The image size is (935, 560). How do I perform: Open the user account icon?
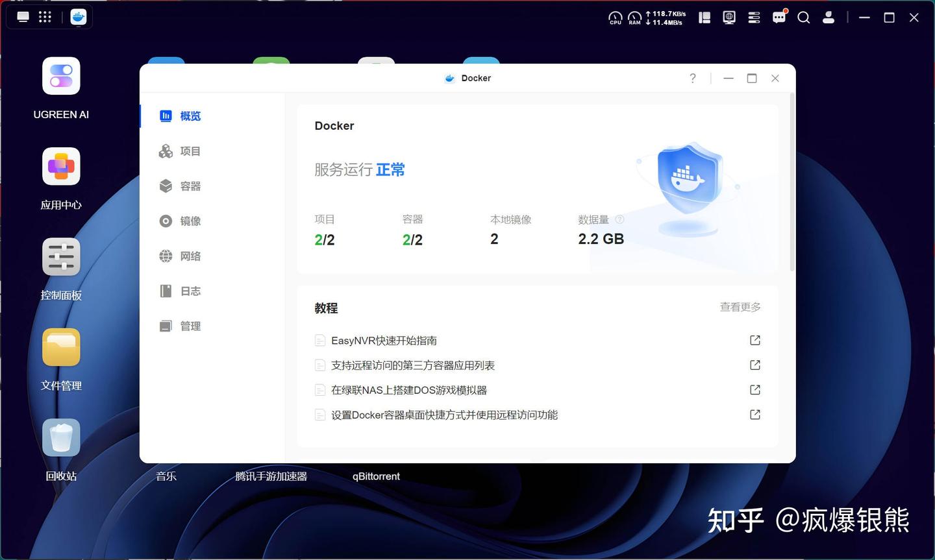[x=829, y=18]
